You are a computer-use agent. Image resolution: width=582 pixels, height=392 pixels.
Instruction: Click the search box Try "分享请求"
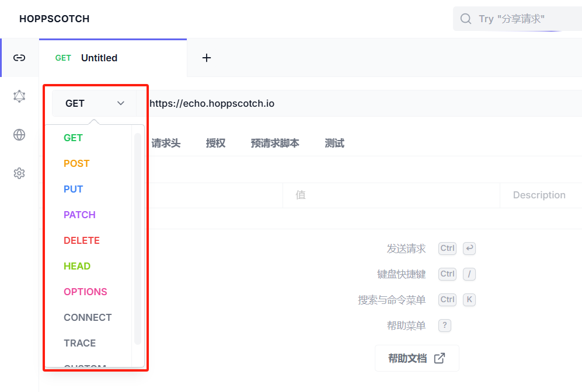(x=517, y=19)
